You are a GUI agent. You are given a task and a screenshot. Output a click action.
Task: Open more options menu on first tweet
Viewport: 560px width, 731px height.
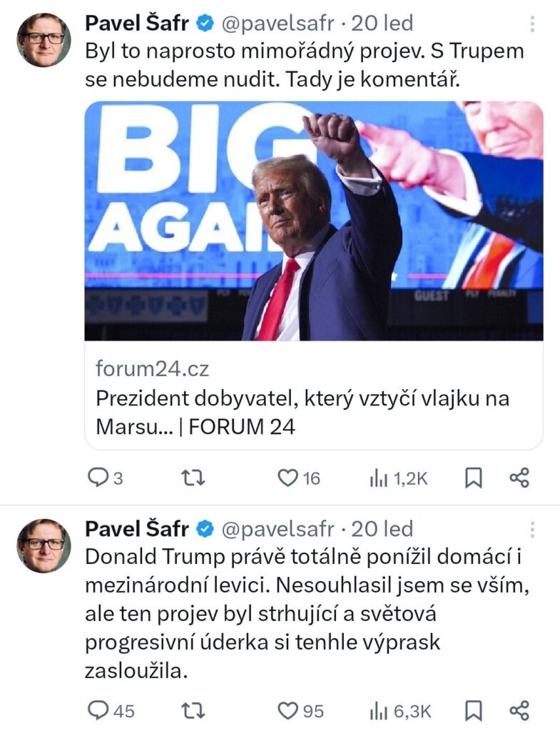532,25
